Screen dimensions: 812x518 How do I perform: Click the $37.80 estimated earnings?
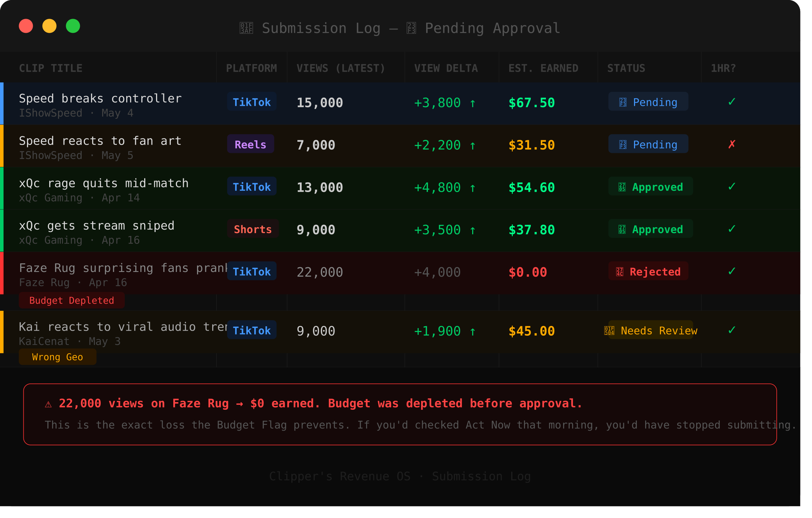point(532,230)
